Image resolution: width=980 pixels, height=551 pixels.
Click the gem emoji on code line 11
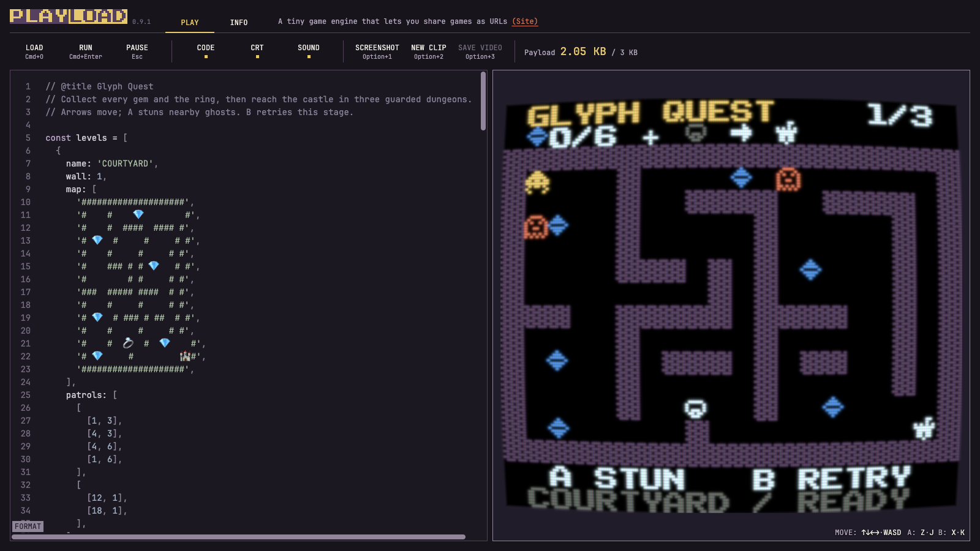point(138,214)
